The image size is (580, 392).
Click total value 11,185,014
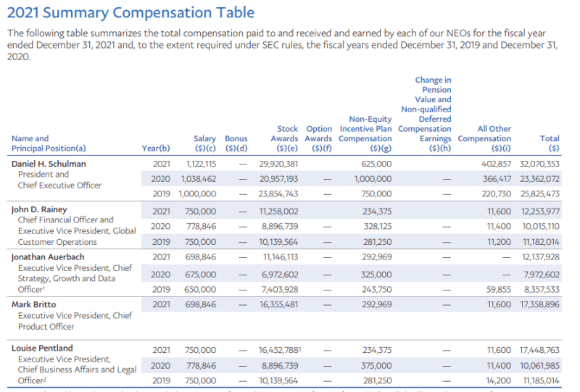coord(541,380)
